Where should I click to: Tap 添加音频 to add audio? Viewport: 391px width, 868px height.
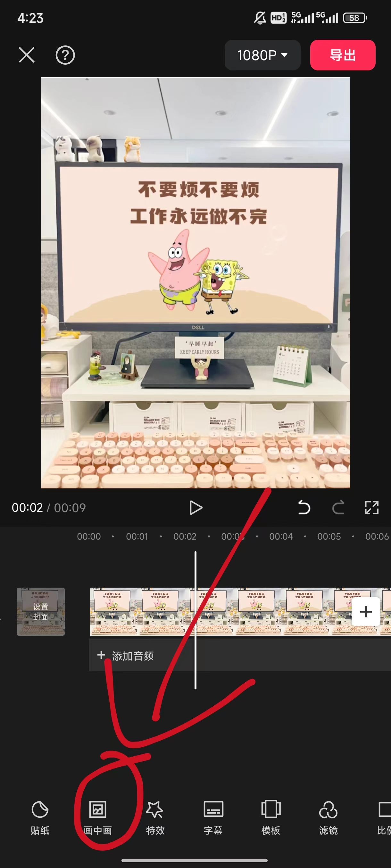tap(127, 656)
